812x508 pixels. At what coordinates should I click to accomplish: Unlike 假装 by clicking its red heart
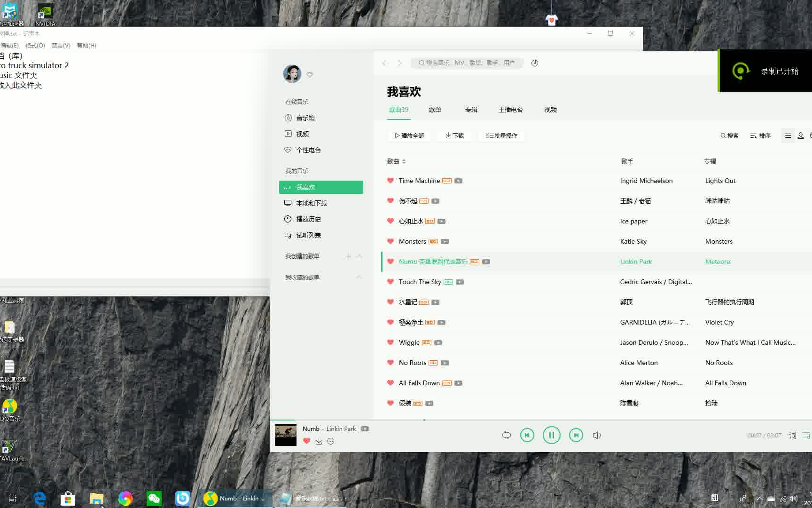(x=390, y=403)
